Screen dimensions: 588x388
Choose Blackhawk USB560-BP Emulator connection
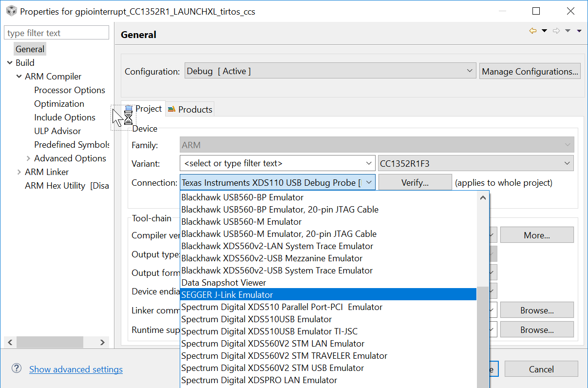pyautogui.click(x=242, y=197)
